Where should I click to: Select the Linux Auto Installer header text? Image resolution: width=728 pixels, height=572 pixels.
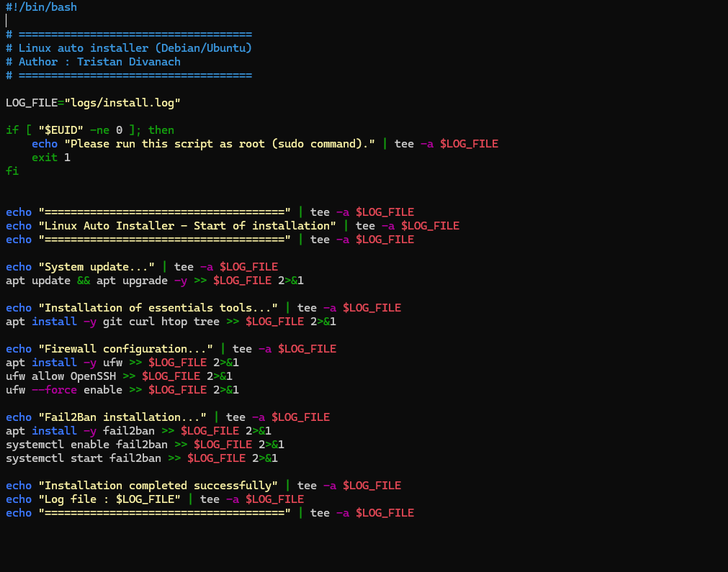pos(180,225)
